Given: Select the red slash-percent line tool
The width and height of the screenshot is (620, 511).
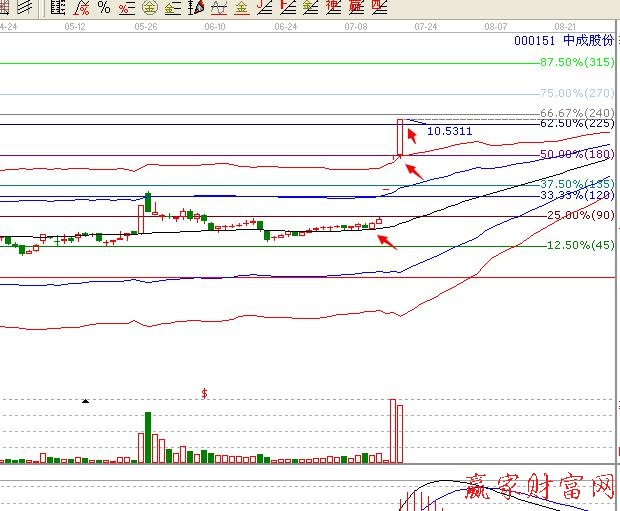Looking at the screenshot, I should coord(81,8).
